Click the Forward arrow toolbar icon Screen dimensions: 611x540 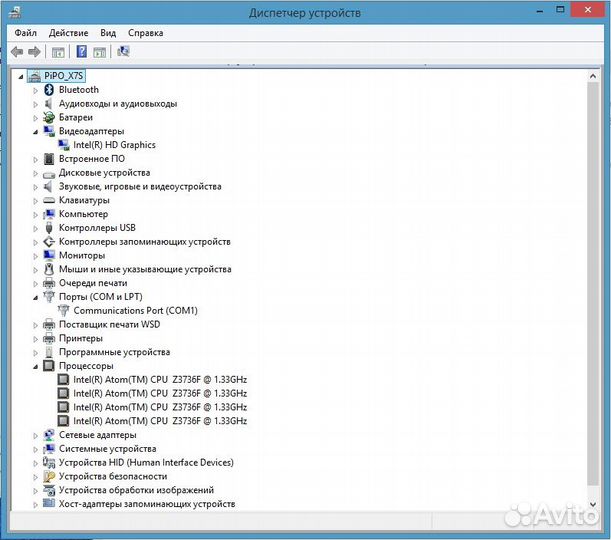point(34,51)
